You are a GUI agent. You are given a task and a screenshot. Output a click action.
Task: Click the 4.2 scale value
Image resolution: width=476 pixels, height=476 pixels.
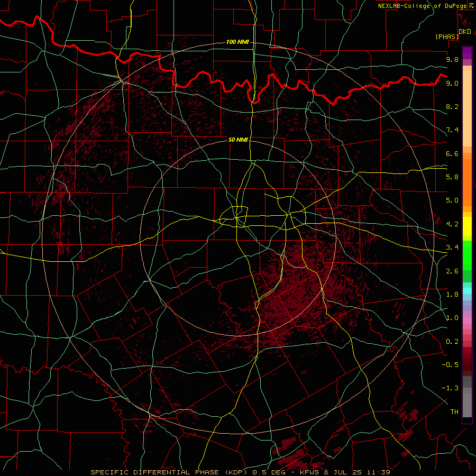452,224
